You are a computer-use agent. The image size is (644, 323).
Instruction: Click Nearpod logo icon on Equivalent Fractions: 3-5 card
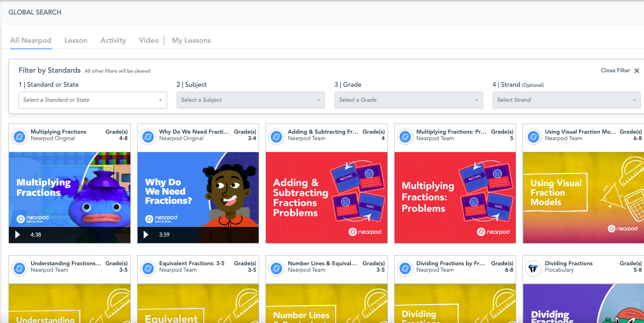click(x=148, y=268)
